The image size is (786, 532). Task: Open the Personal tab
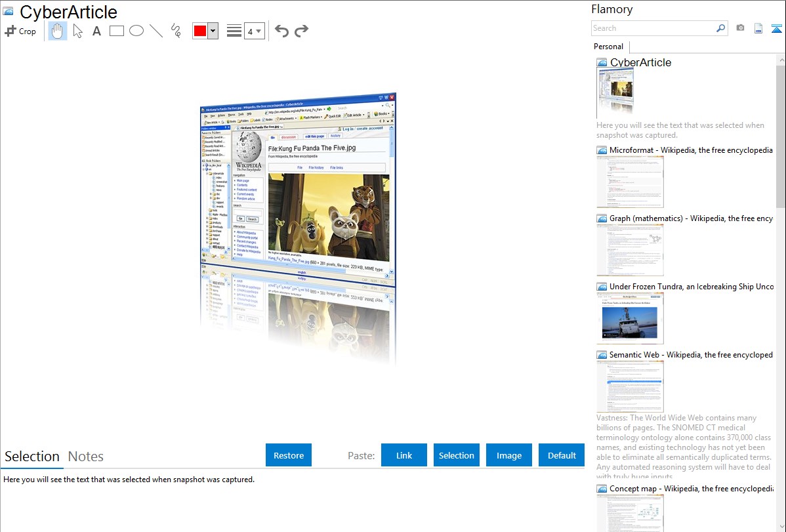[608, 47]
